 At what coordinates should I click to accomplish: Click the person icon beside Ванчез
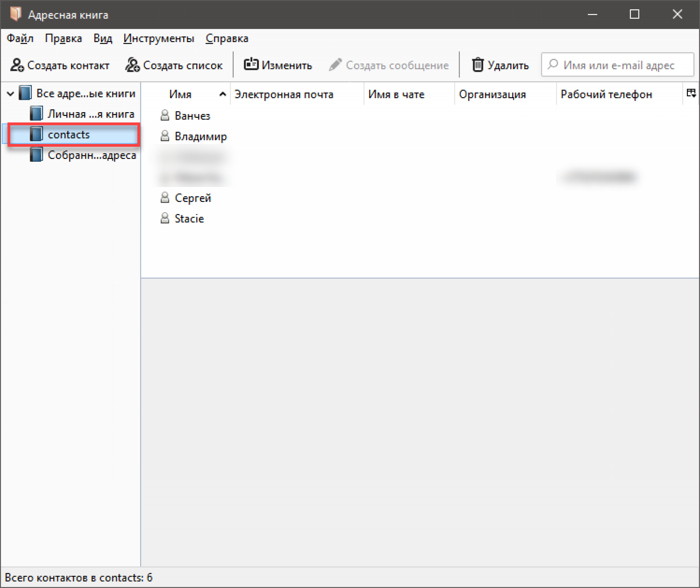point(165,115)
